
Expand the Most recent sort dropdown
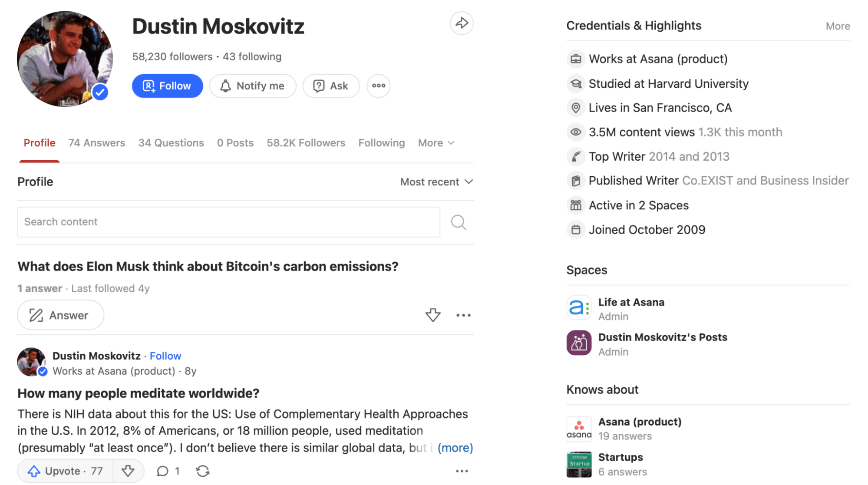(x=436, y=182)
